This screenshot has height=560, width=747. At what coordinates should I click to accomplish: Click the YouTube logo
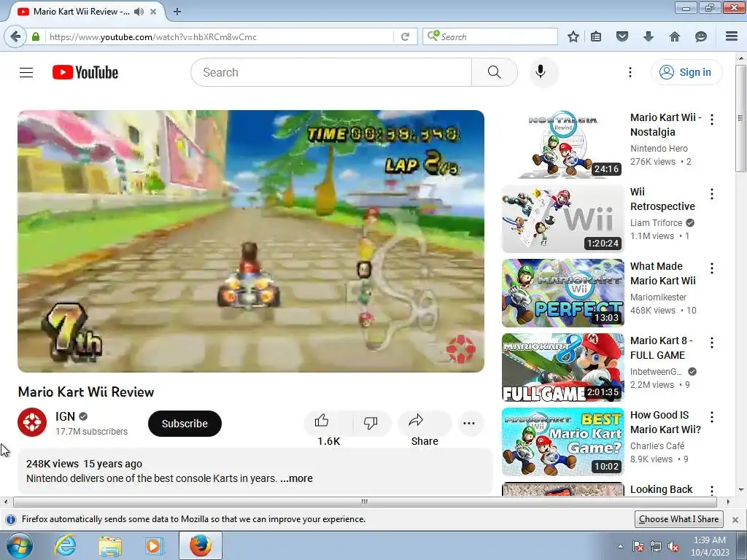85,72
